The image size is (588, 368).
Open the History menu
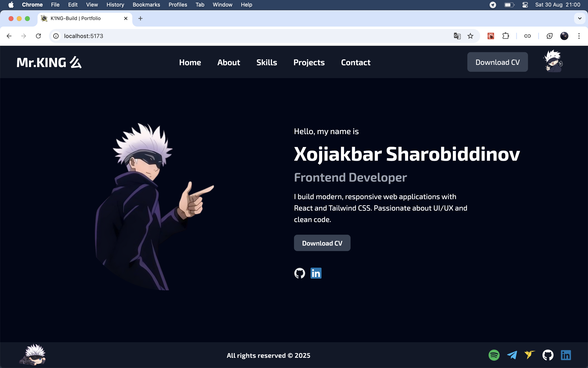pos(115,5)
